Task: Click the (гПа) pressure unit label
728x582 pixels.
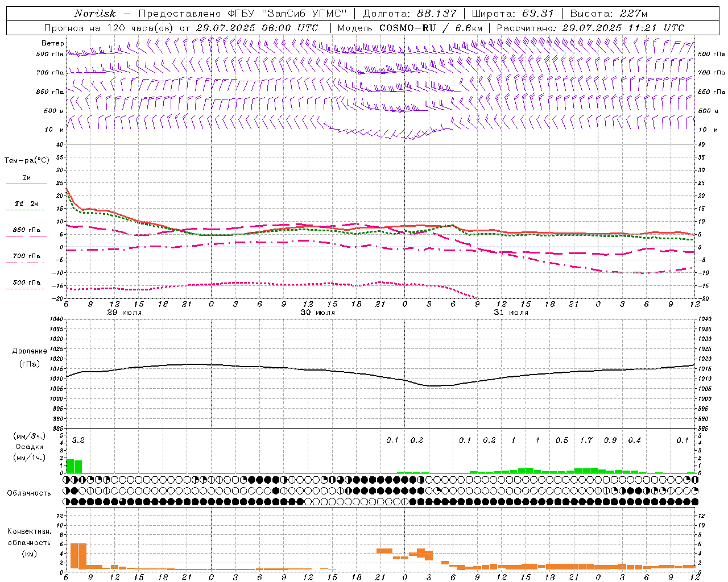Action: [x=30, y=364]
